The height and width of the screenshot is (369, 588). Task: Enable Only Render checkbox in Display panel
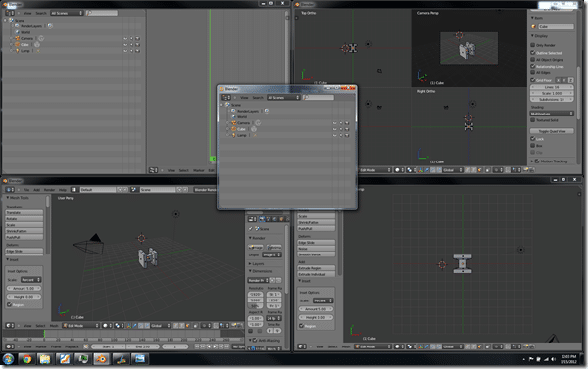click(x=532, y=45)
